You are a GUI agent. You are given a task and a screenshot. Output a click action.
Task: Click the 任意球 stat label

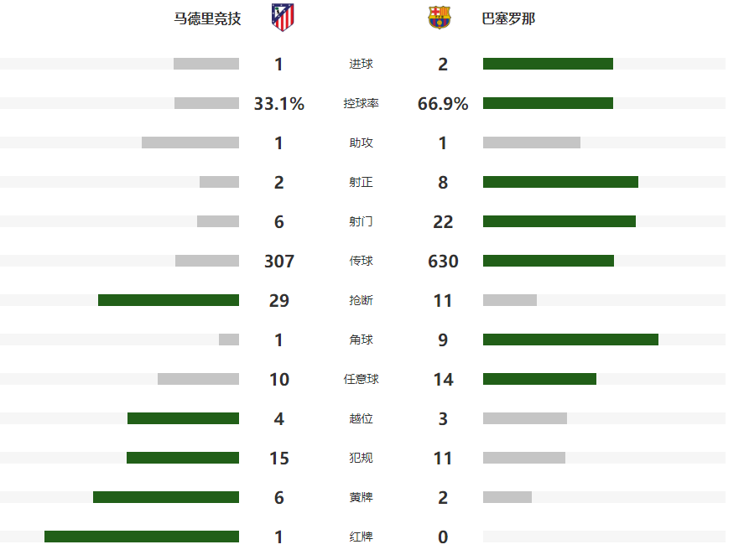pos(361,380)
